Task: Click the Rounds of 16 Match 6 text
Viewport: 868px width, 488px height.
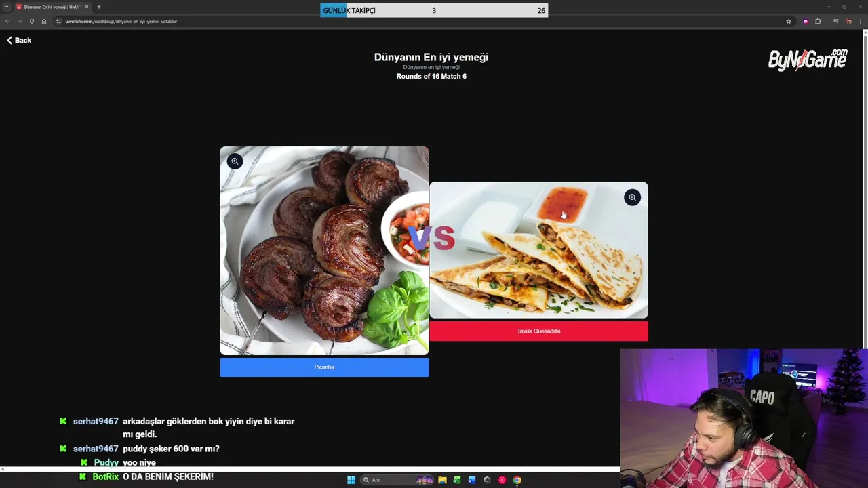Action: tap(431, 77)
